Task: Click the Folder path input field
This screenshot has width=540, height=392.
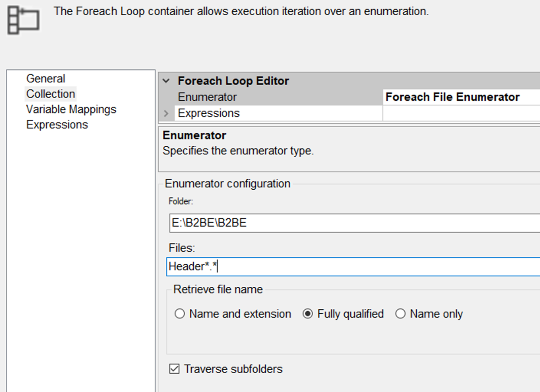Action: click(354, 223)
